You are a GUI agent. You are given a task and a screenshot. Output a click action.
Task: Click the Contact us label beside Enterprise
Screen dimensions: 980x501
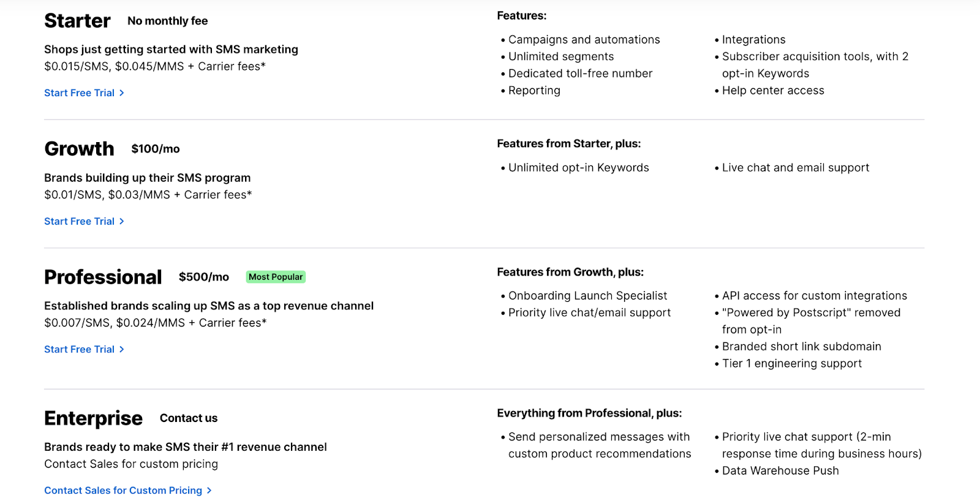pos(189,418)
